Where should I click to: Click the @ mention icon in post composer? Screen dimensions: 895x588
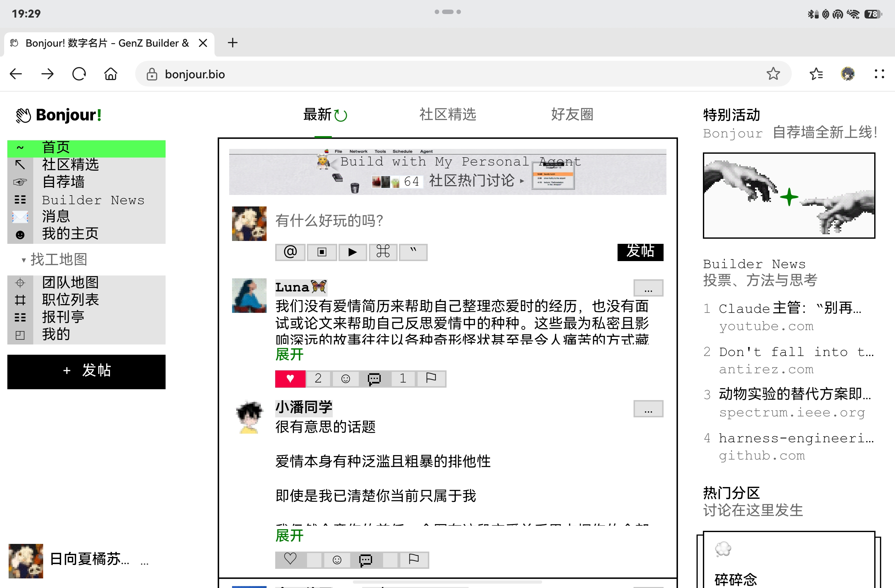coord(290,252)
